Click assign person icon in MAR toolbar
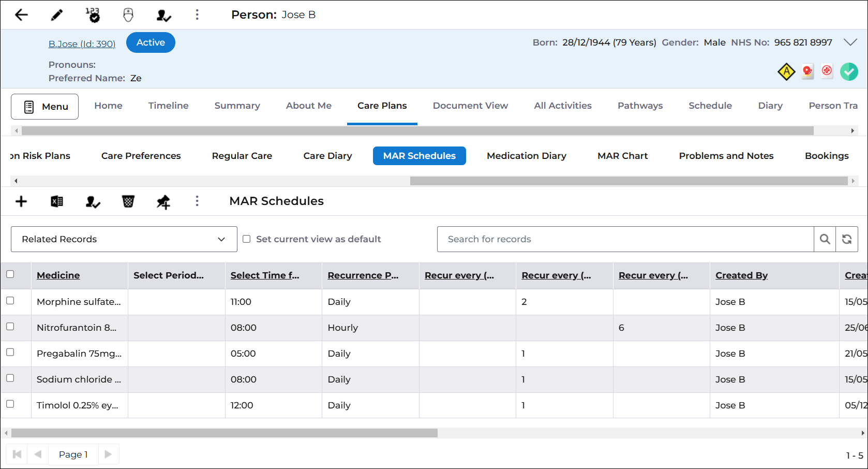The height and width of the screenshot is (469, 868). click(93, 202)
